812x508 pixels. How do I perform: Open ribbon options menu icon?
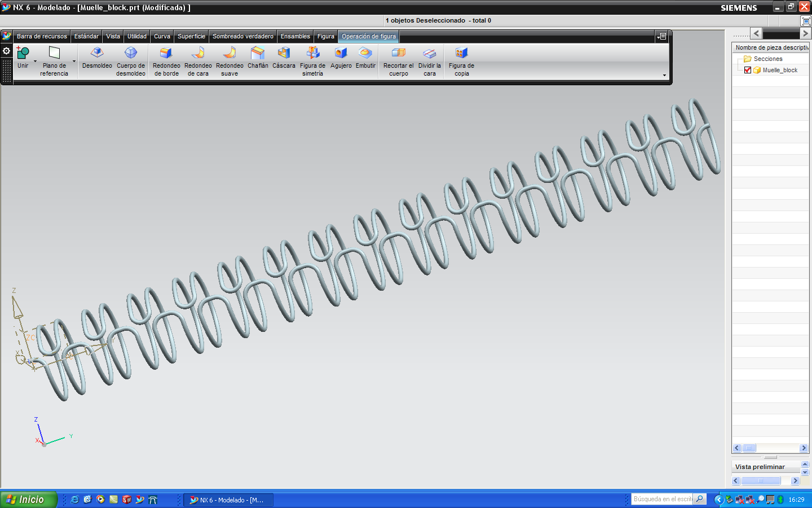(662, 36)
